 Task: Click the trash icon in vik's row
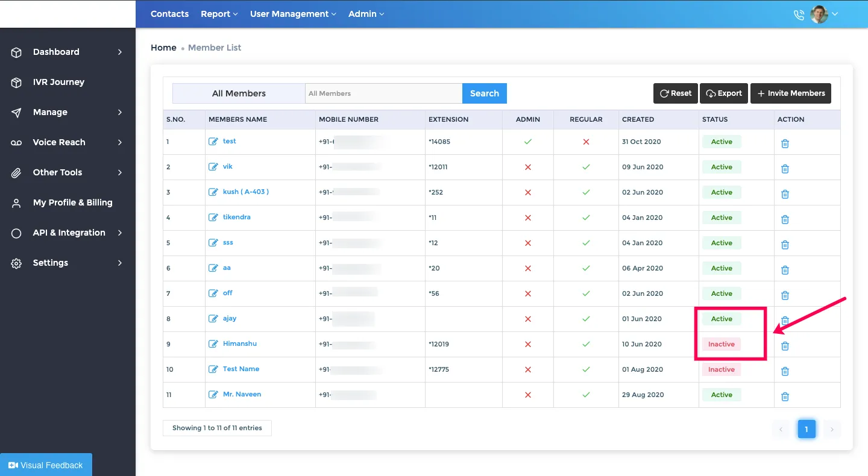point(785,169)
